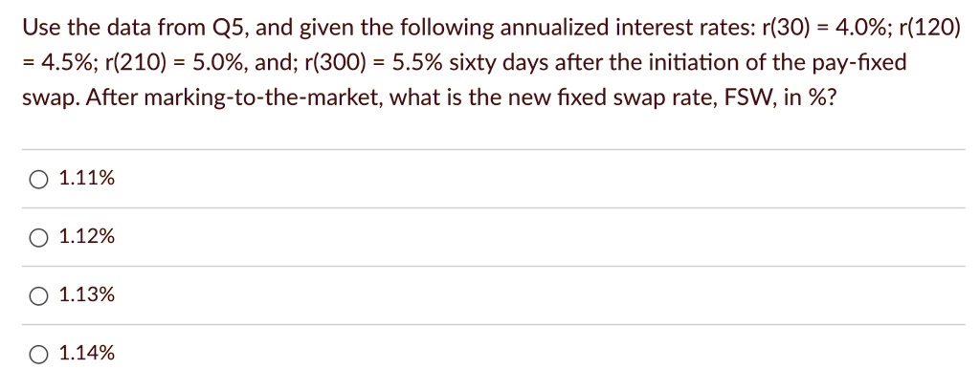Click the "r(120)" term in the question
Viewport: 980px width, 391px height.
925,28
